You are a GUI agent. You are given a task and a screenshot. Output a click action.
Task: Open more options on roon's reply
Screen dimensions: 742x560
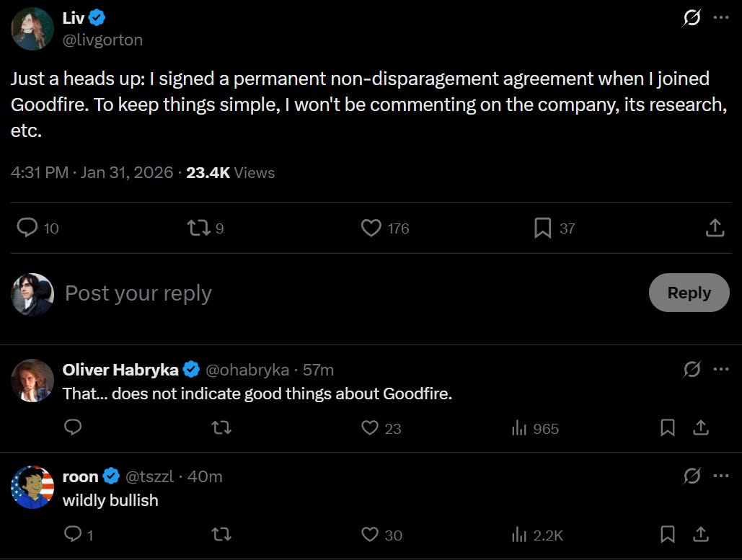click(720, 476)
